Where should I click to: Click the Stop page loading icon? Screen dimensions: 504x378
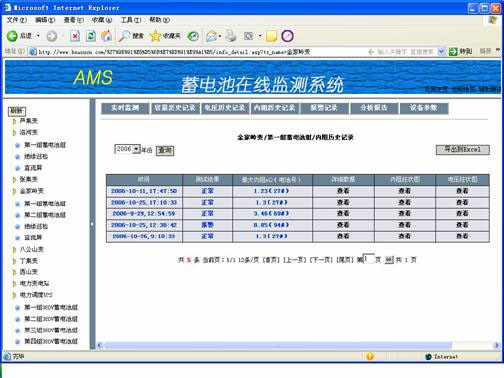(x=75, y=36)
